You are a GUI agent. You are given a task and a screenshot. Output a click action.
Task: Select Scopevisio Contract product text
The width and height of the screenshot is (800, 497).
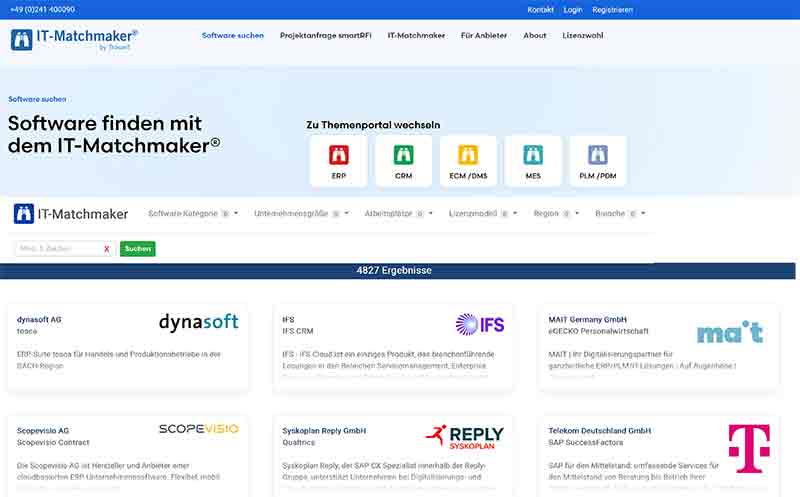(x=53, y=442)
